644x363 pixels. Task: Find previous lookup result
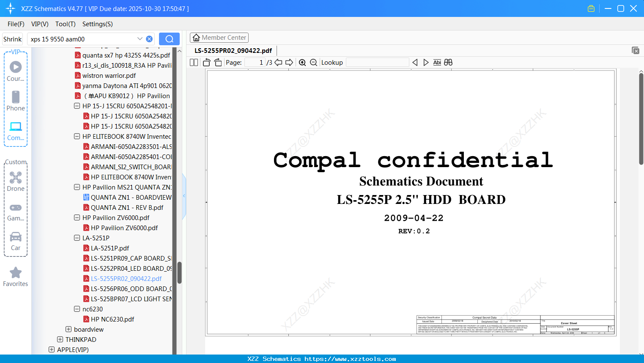415,62
